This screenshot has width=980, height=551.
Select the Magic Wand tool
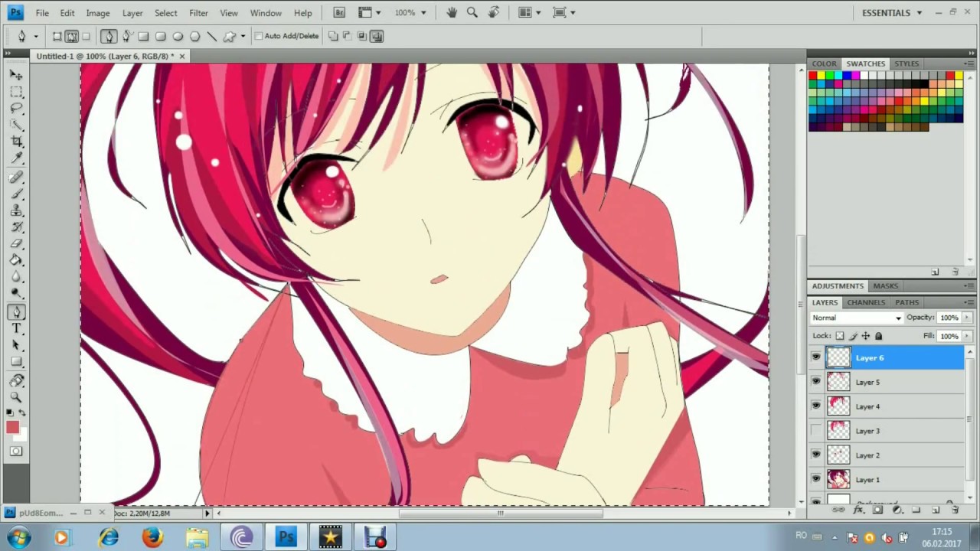pos(16,126)
